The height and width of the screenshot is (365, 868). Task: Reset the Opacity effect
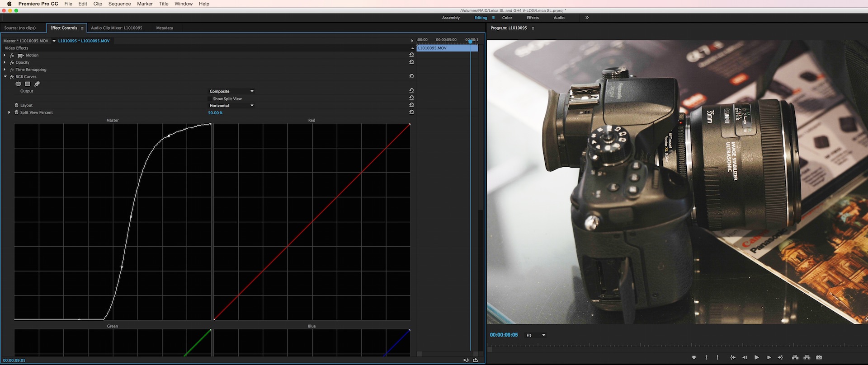coord(411,62)
